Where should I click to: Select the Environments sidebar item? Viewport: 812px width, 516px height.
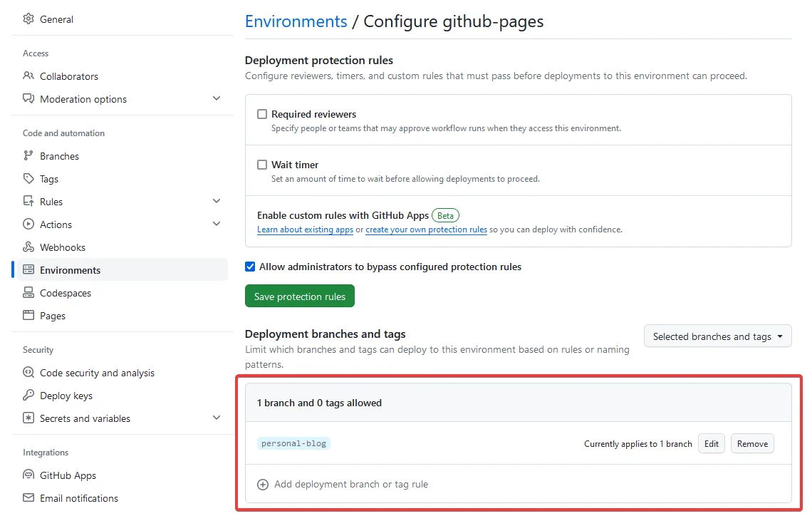tap(123, 270)
